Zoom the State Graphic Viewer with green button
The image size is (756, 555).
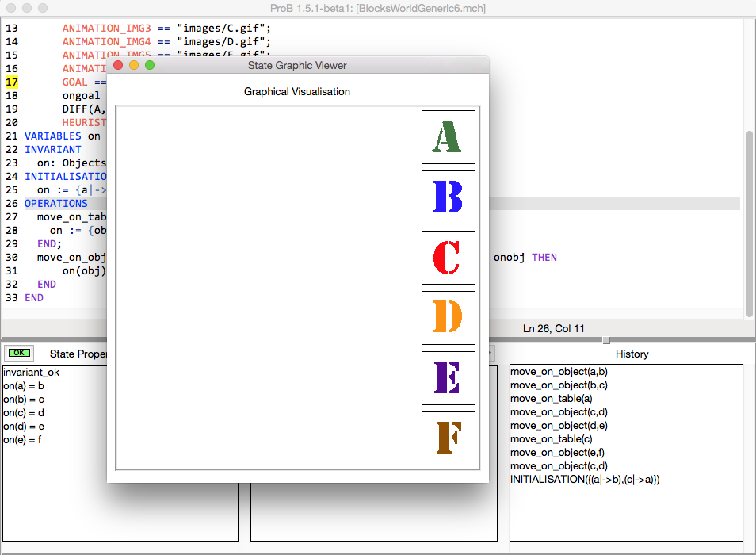coord(149,65)
